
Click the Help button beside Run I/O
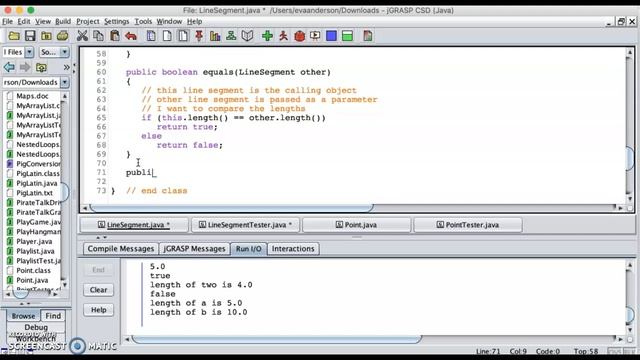(98, 310)
